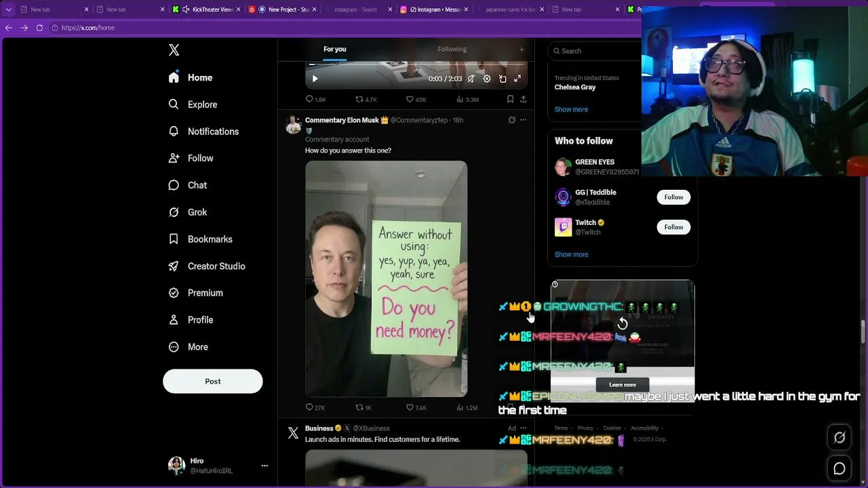
Task: Like the video post with 43K likes
Action: (416, 99)
